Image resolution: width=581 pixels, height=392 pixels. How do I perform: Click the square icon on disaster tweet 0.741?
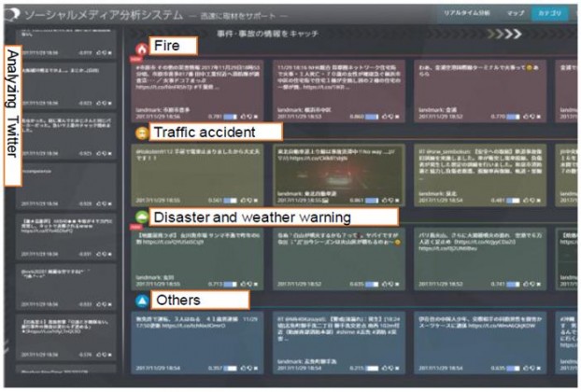click(x=538, y=285)
